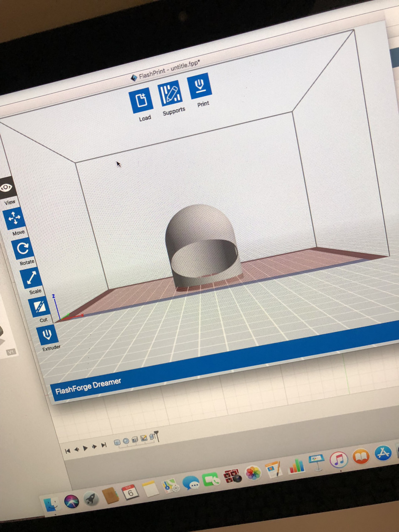Step back one timeline feature
The image size is (399, 532).
click(x=76, y=450)
